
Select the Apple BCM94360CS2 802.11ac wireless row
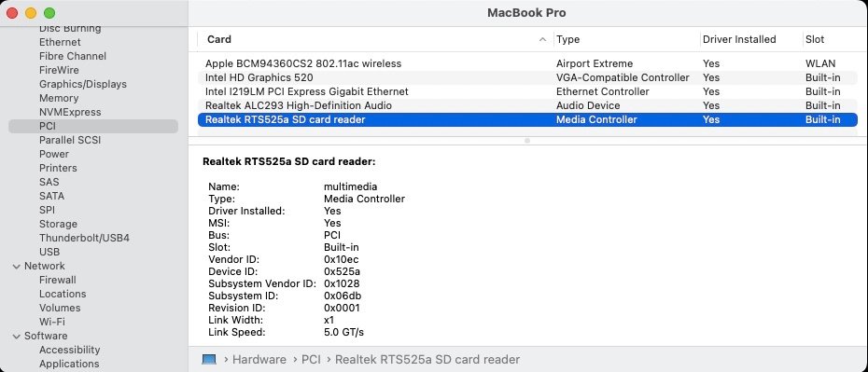click(527, 63)
